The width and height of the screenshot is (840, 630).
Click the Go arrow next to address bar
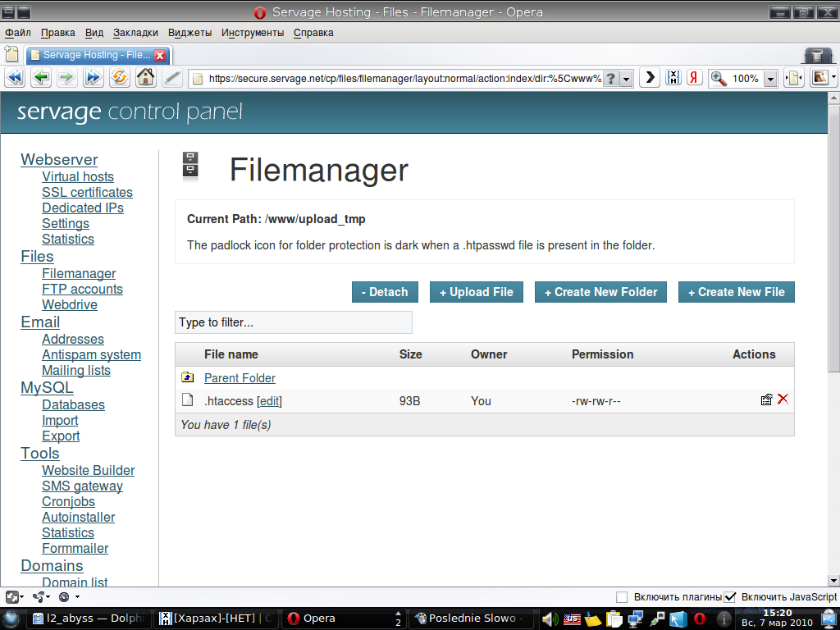[x=650, y=78]
